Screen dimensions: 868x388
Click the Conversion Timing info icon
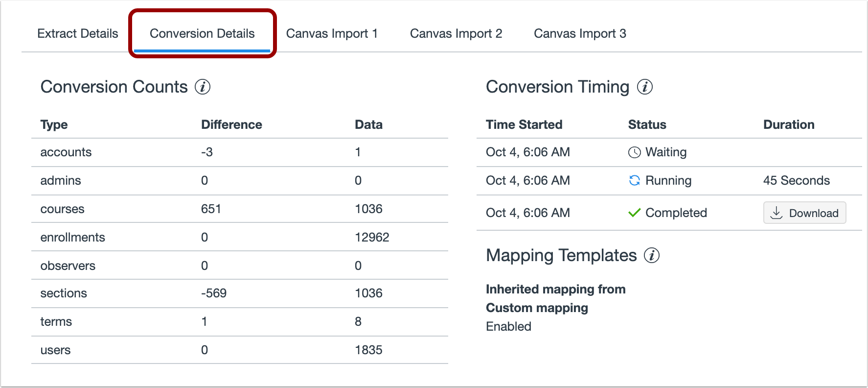pyautogui.click(x=645, y=87)
